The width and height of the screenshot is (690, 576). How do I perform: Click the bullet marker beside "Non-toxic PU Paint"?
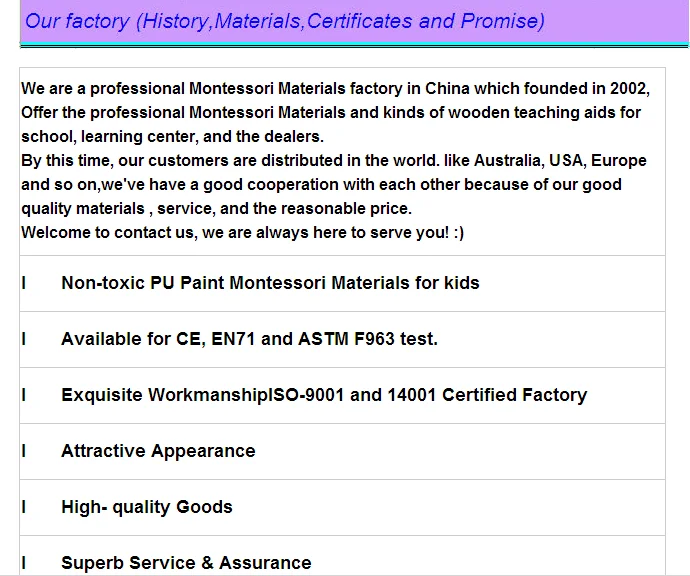click(24, 283)
